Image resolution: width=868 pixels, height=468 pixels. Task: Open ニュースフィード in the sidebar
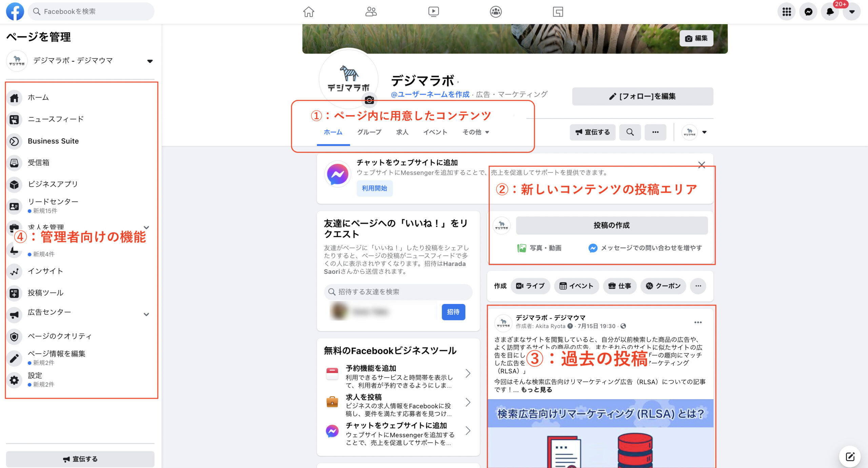(80, 119)
